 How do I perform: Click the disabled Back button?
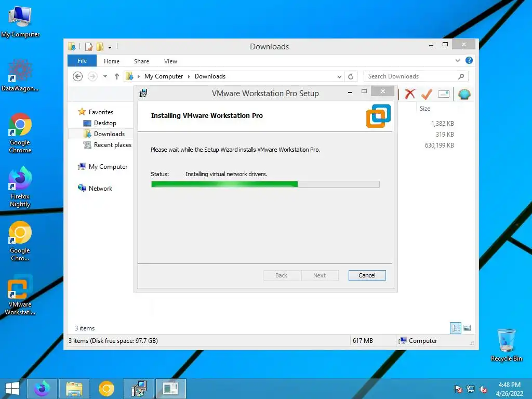point(281,275)
